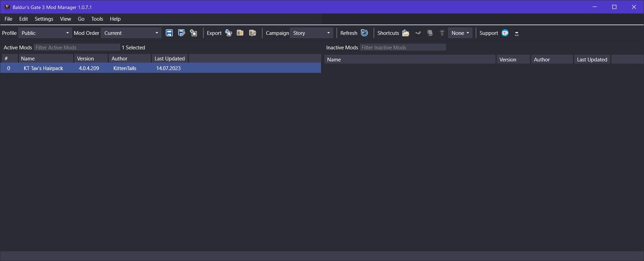The height and width of the screenshot is (261, 644).
Task: Click the Steam icon in Shortcuts
Action: tap(418, 33)
